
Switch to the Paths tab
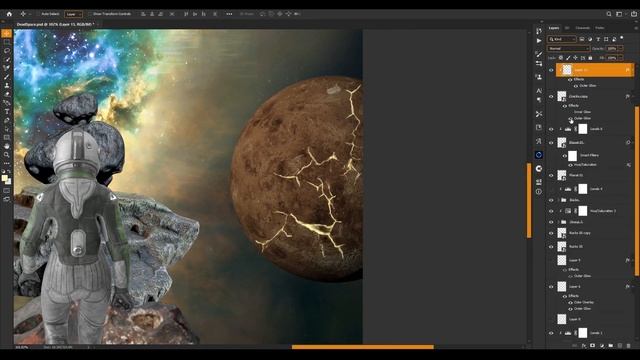click(600, 28)
